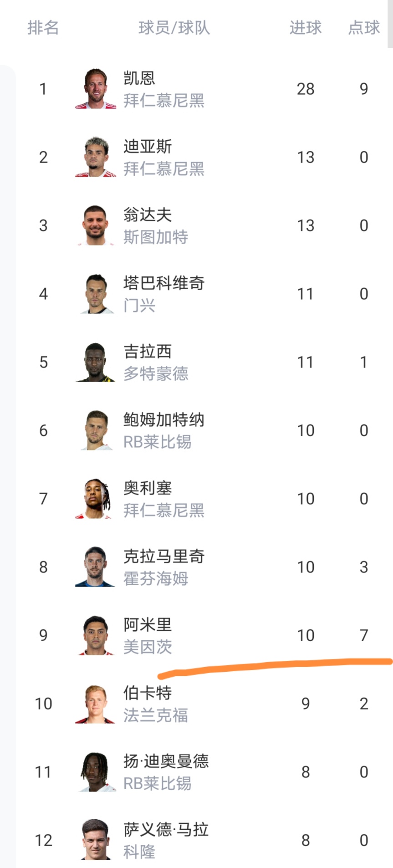This screenshot has height=868, width=393.
Task: Open 阿米里 player name
Action: pos(148,625)
